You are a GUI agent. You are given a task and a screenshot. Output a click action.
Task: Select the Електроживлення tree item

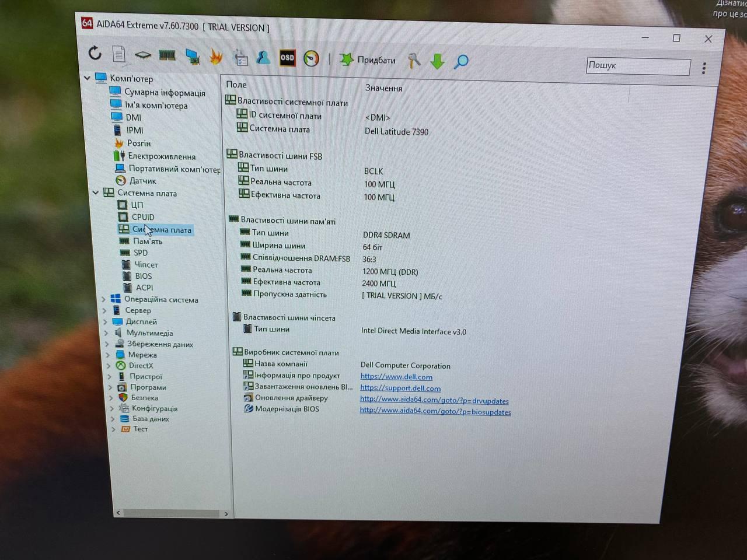(x=162, y=156)
